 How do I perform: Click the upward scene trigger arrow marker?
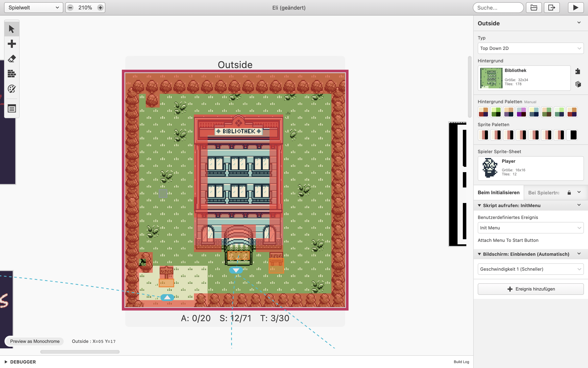(167, 297)
